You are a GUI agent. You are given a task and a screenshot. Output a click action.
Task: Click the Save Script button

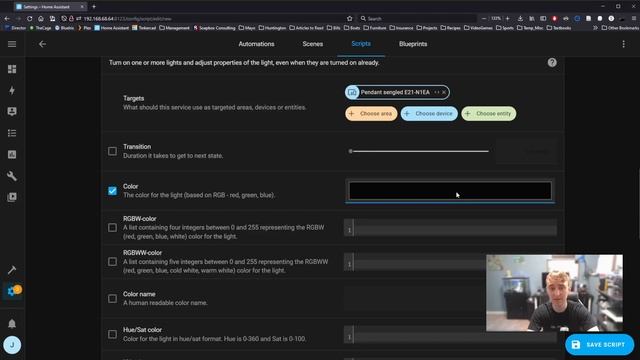(599, 344)
